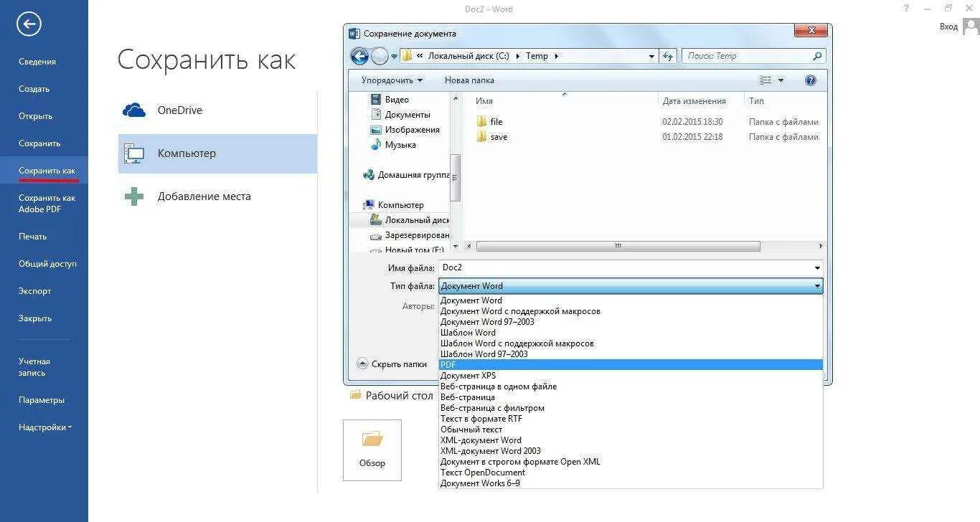The height and width of the screenshot is (522, 980).
Task: Expand the address bar path dropdown arrow
Action: [x=651, y=56]
